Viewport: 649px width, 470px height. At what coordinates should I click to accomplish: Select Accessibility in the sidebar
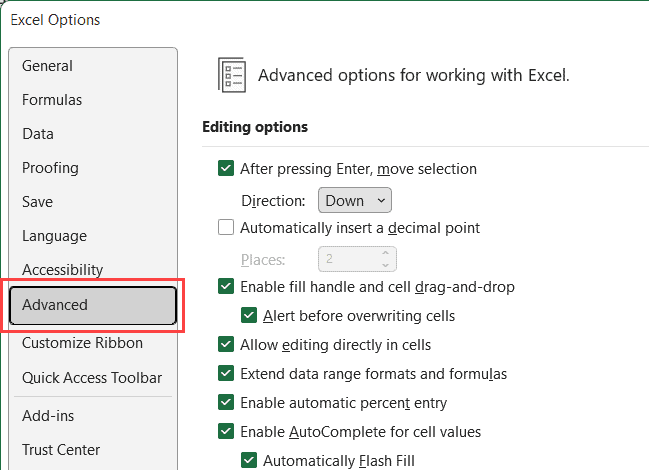pos(62,270)
